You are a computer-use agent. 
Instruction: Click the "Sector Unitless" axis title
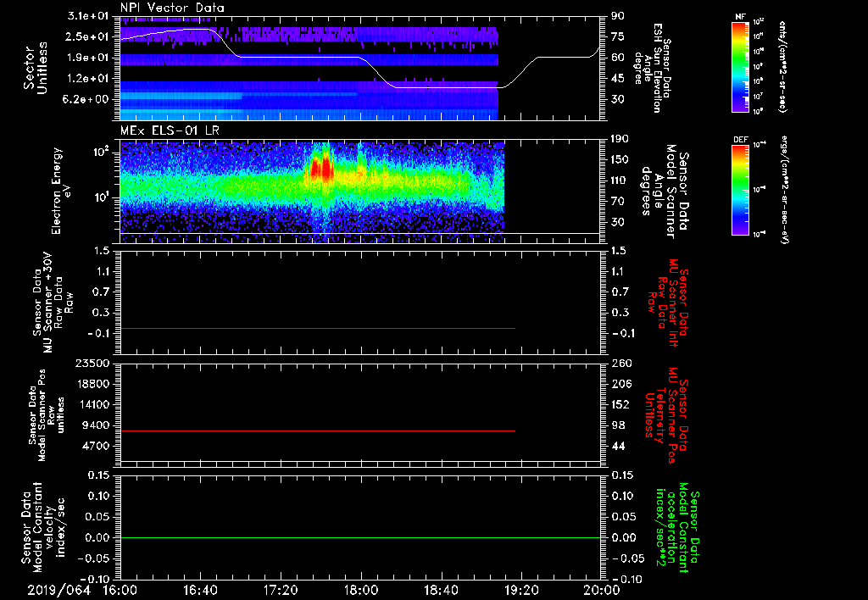pyautogui.click(x=36, y=68)
